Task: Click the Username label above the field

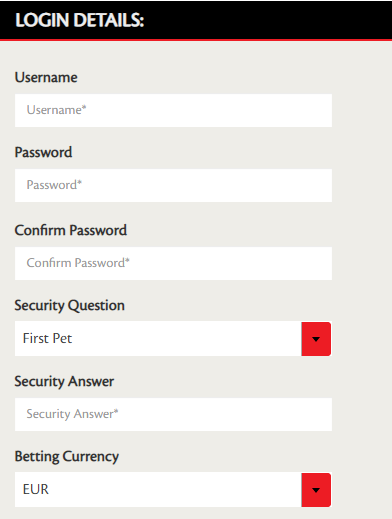Action: pyautogui.click(x=46, y=77)
